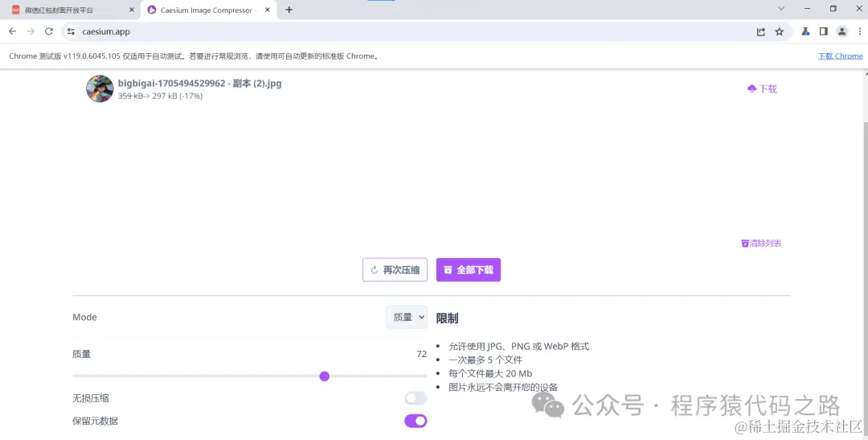Open tab search chevron
This screenshot has width=868, height=440.
click(781, 9)
